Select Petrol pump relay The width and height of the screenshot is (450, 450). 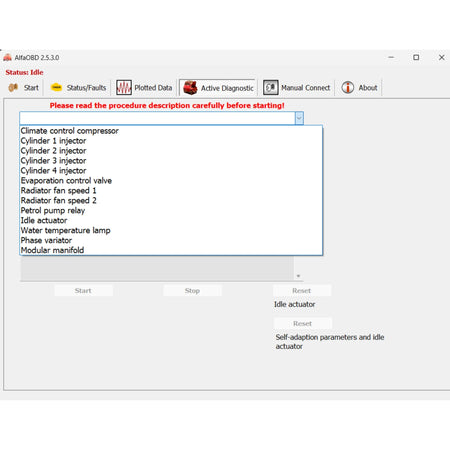pos(171,211)
